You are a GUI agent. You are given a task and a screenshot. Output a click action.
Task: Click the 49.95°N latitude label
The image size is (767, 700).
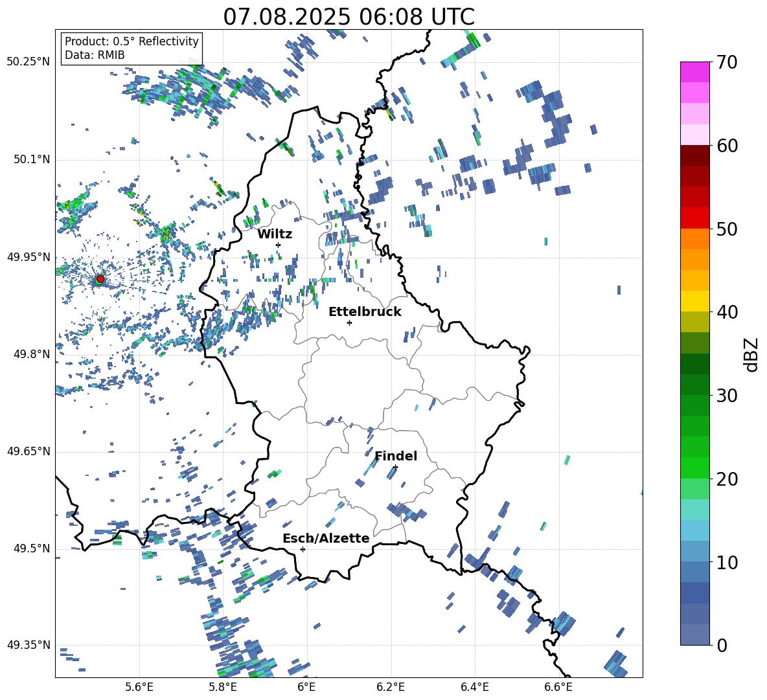pyautogui.click(x=29, y=258)
